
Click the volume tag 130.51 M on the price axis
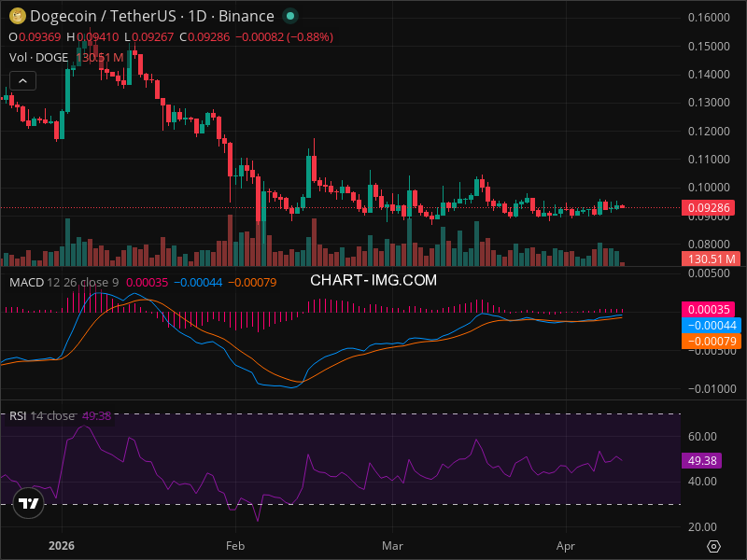(x=711, y=259)
